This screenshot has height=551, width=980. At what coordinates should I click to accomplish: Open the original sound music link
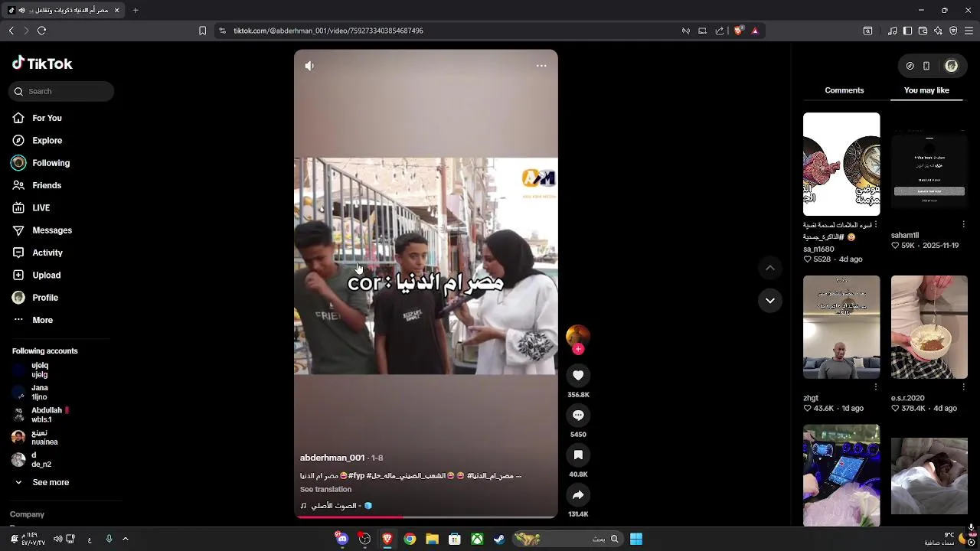tap(336, 506)
